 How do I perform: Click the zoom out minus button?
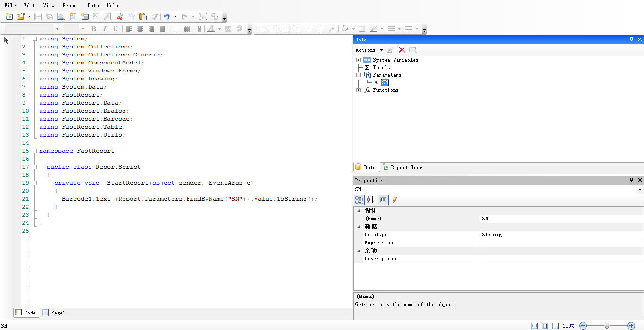pyautogui.click(x=583, y=326)
